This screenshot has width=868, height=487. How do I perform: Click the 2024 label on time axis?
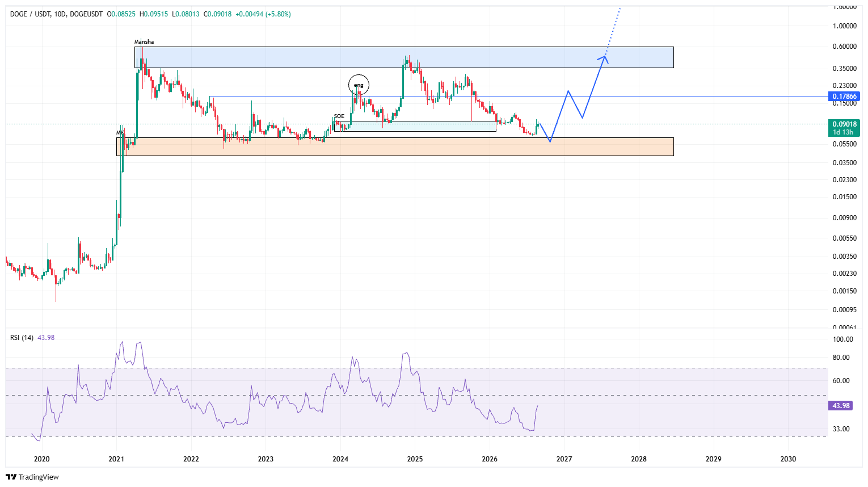(x=340, y=459)
